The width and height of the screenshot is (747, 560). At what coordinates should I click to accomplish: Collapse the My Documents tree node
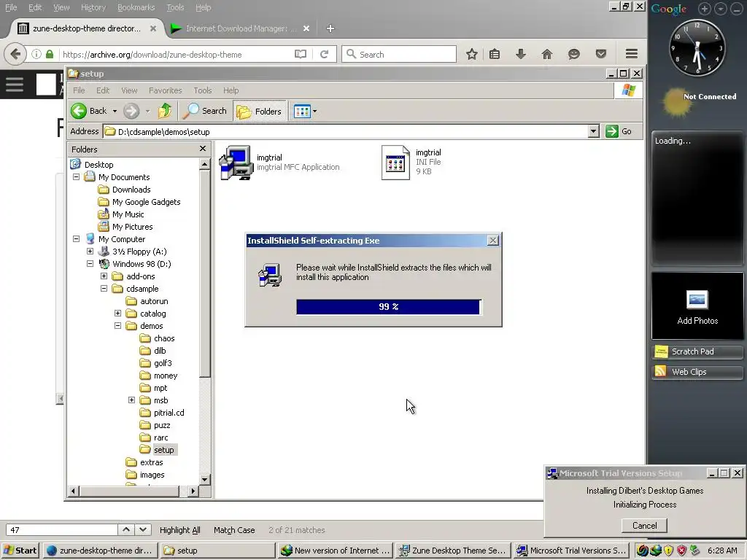pyautogui.click(x=76, y=176)
